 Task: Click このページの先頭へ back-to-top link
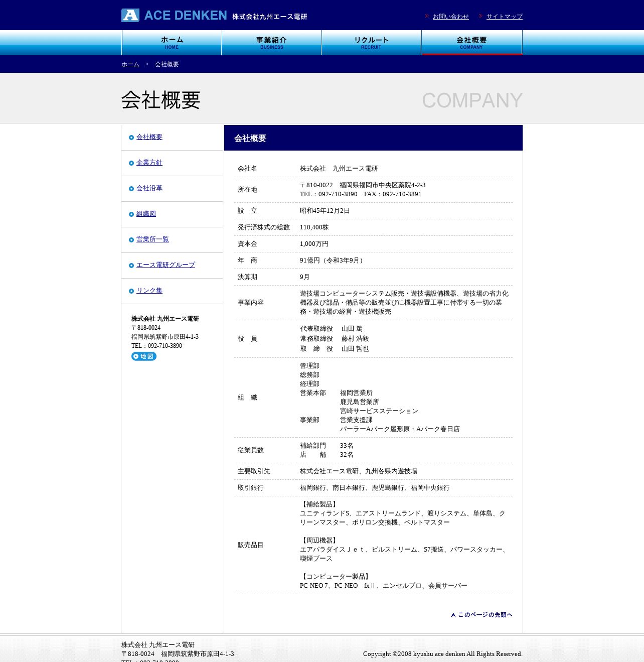tap(481, 615)
